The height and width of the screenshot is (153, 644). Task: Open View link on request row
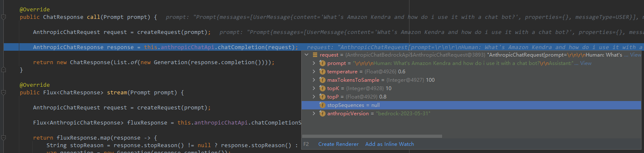click(636, 55)
